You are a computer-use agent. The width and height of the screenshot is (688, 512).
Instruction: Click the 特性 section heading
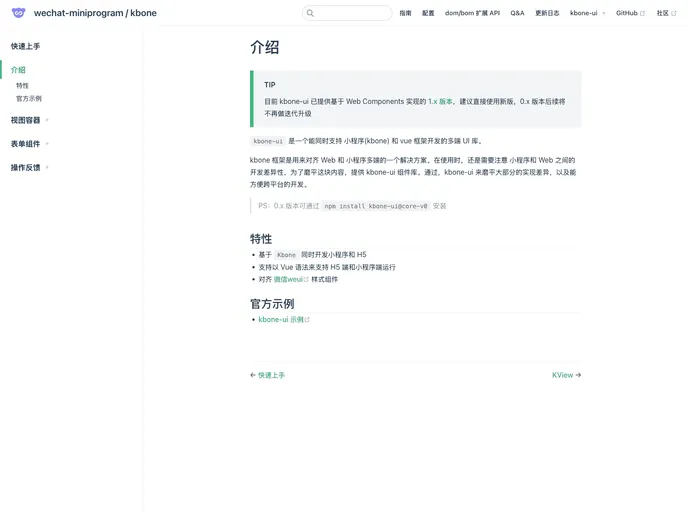(261, 239)
